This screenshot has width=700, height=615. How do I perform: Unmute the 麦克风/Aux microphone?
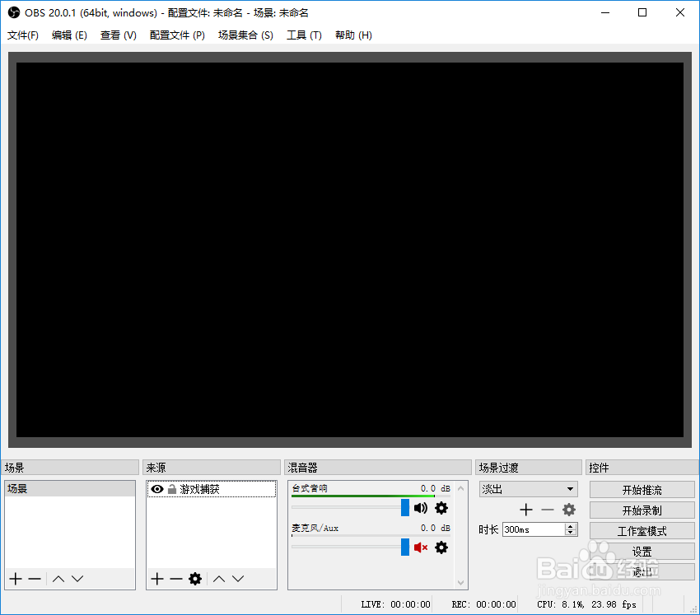[420, 547]
